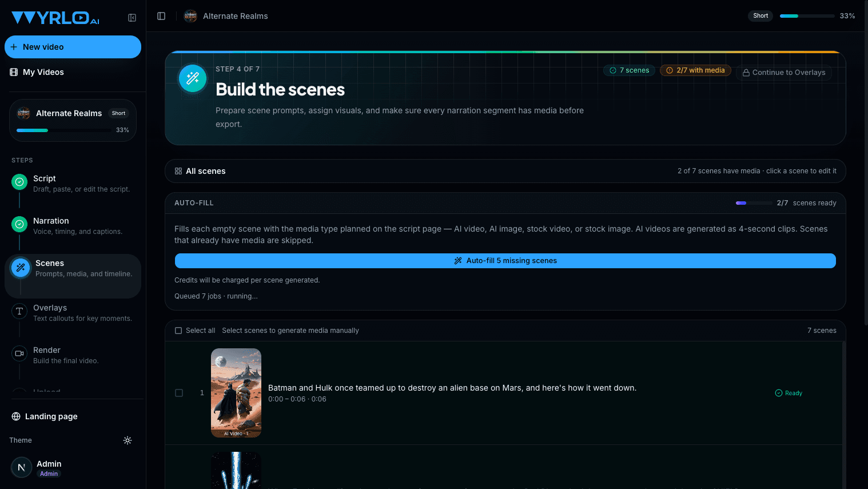Tick the Select all checkbox
This screenshot has height=489, width=868.
click(x=178, y=331)
